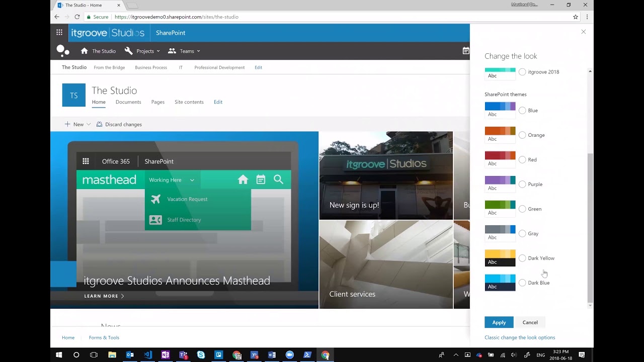Open Outlook from the taskbar
The height and width of the screenshot is (362, 644).
pos(130,355)
